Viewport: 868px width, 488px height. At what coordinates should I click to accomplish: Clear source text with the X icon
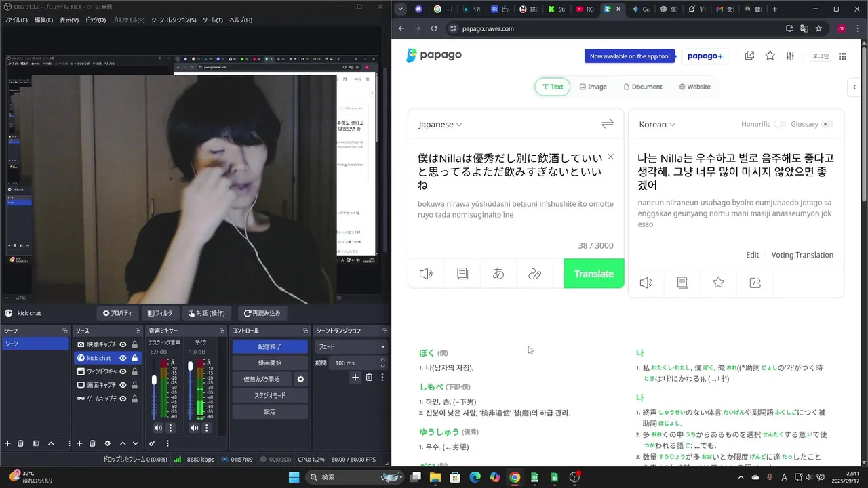[x=610, y=157]
